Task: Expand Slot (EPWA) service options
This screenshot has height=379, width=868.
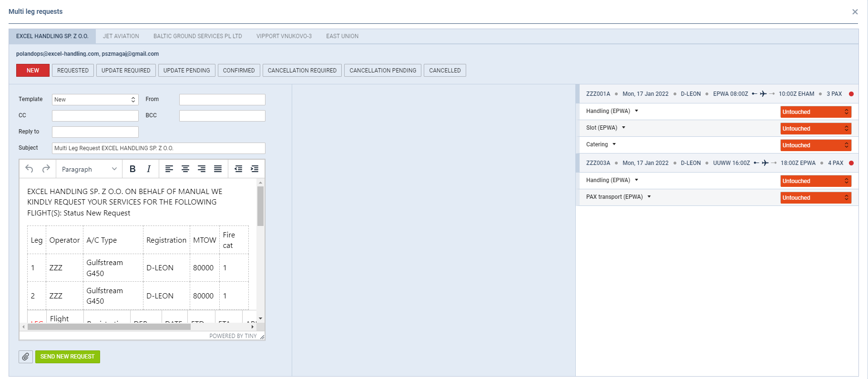Action: pos(623,128)
